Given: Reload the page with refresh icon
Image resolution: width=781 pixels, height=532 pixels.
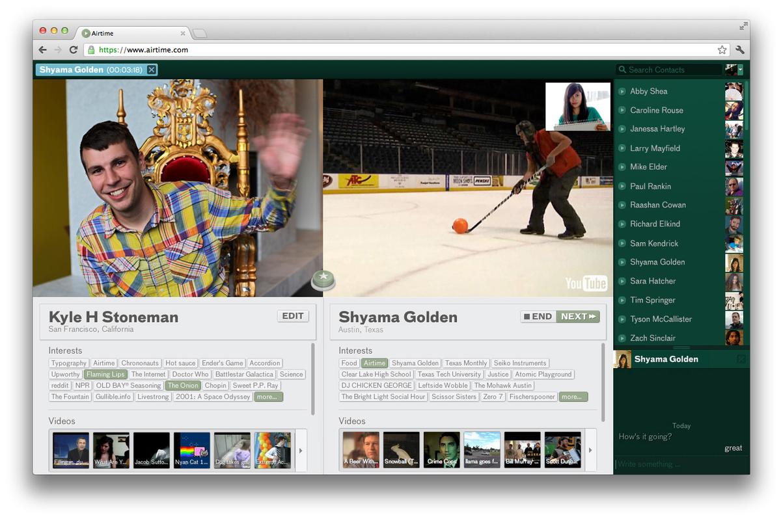Looking at the screenshot, I should coord(74,50).
